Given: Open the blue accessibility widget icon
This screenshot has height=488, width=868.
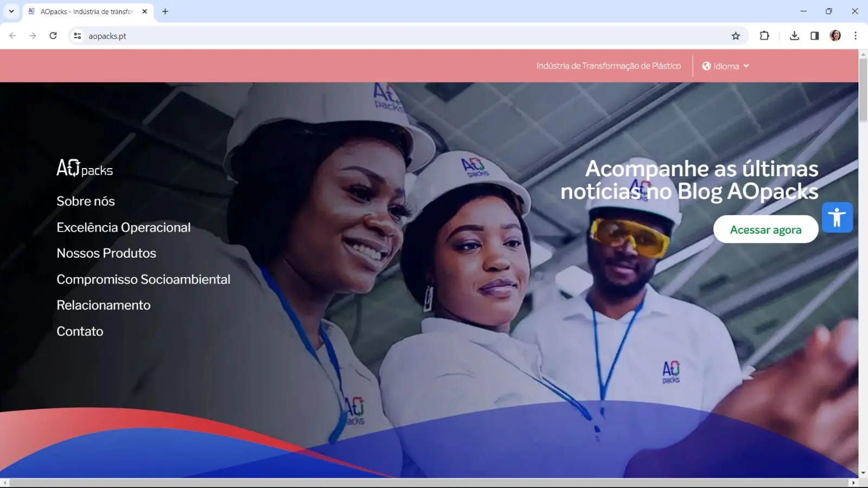Looking at the screenshot, I should click(x=837, y=217).
